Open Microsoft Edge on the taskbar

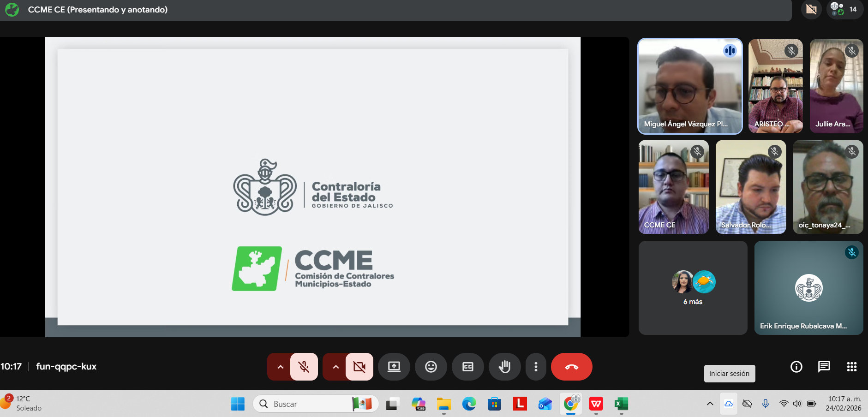(x=469, y=404)
